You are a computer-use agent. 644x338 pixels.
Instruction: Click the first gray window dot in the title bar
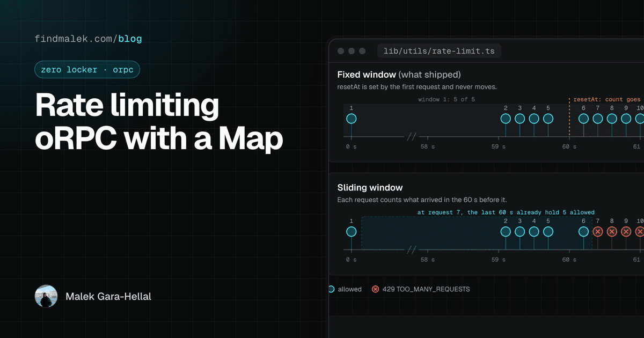(x=340, y=52)
